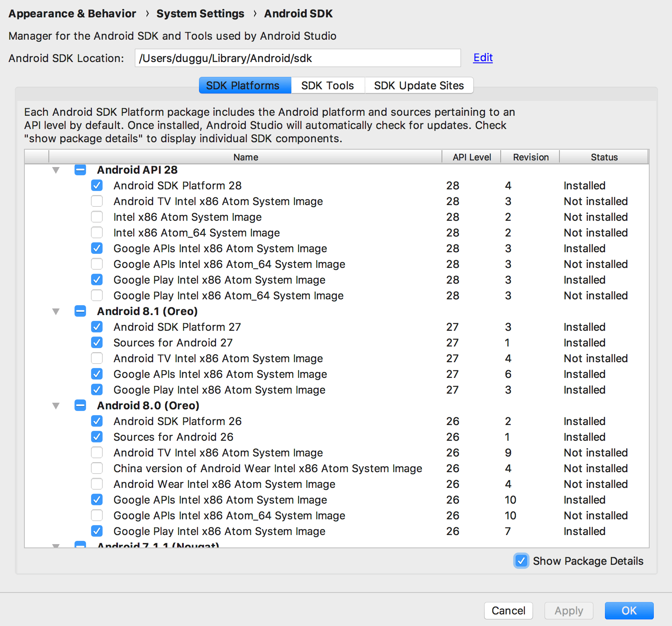Click the Appearance & Behavior breadcrumb
672x626 pixels.
click(72, 14)
